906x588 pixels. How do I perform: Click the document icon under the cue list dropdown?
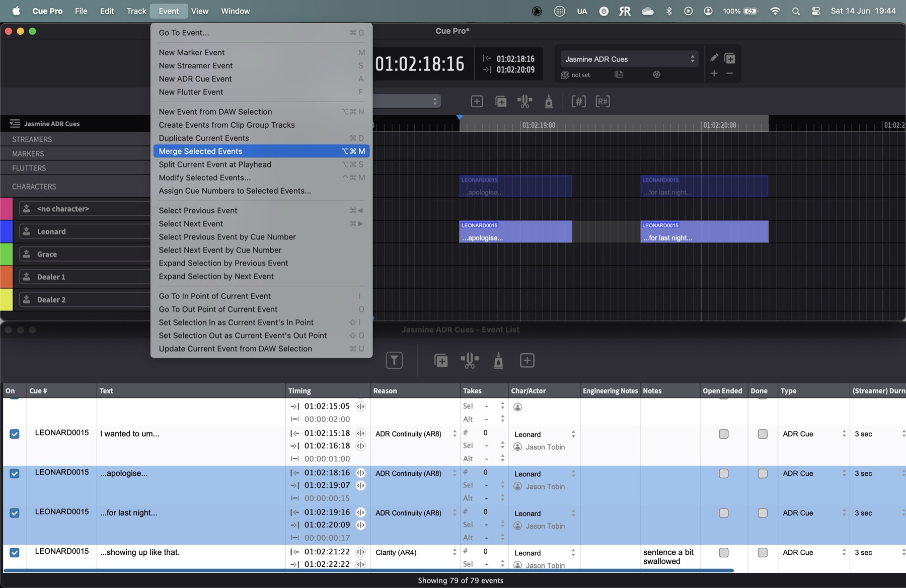point(619,74)
